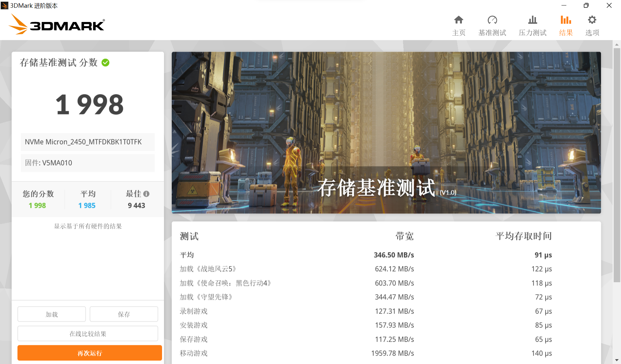Click 显示基于所有硬件的结果 link

click(x=87, y=226)
